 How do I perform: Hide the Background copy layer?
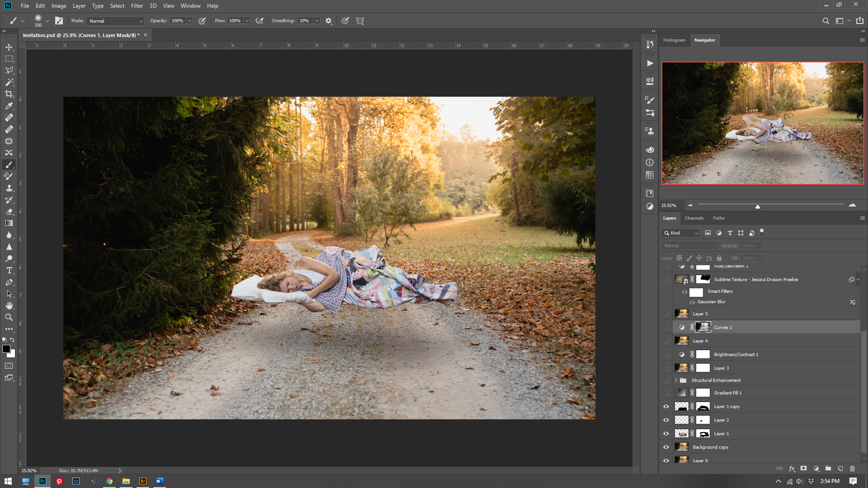[666, 447]
